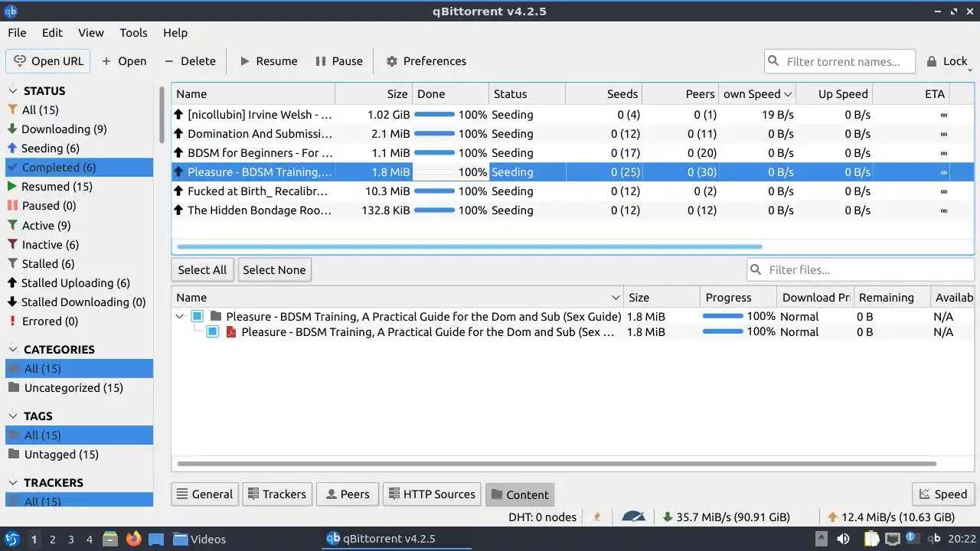Screen dimensions: 980x551
Task: Filter by Stalled (6) funnel icon
Action: tap(12, 264)
